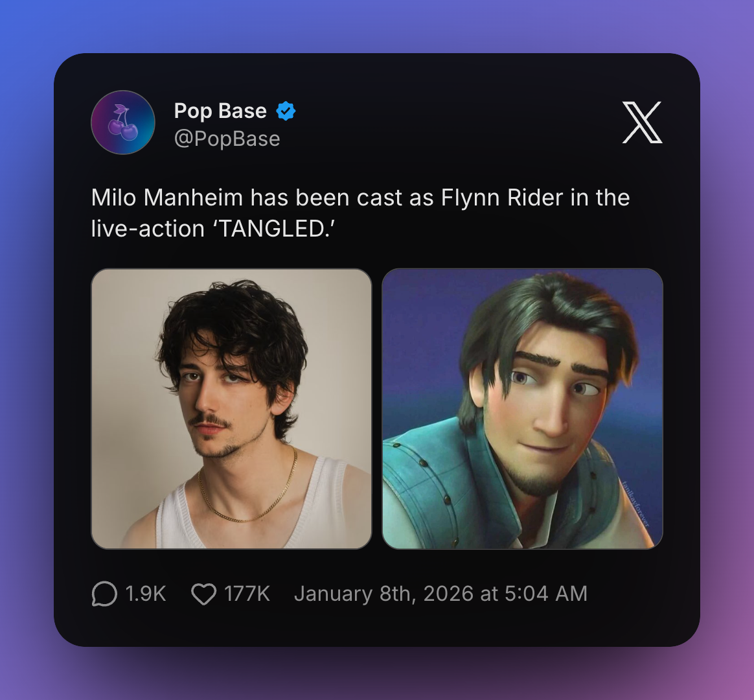The height and width of the screenshot is (700, 754).
Task: Click the tweet text about Flynn Rider casting
Action: pos(361,213)
